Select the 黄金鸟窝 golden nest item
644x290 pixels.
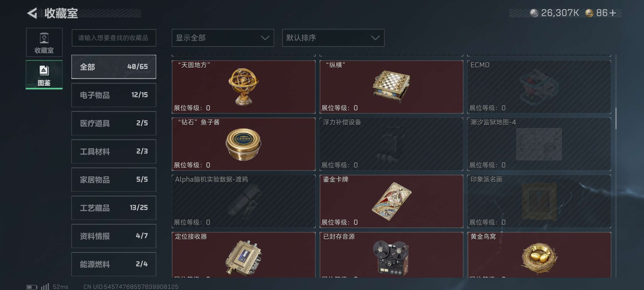click(539, 255)
